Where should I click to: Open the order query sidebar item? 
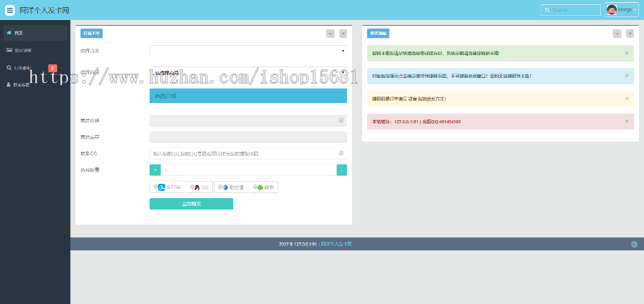click(x=35, y=68)
